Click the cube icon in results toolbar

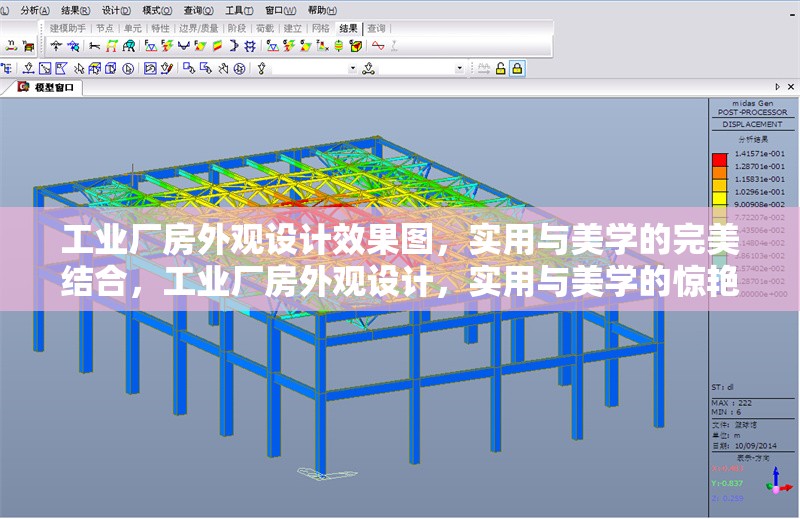pyautogui.click(x=354, y=46)
